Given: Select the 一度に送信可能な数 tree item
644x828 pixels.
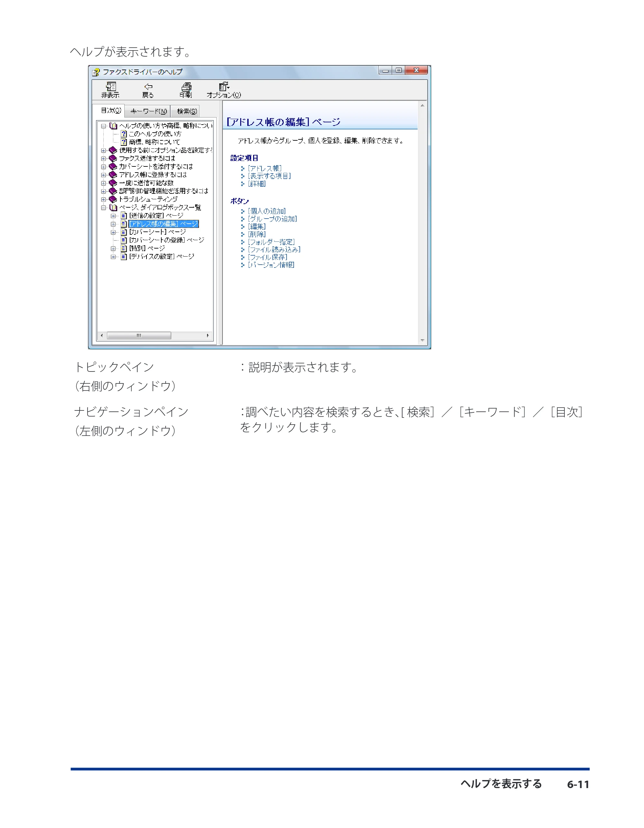Looking at the screenshot, I should pyautogui.click(x=146, y=183).
